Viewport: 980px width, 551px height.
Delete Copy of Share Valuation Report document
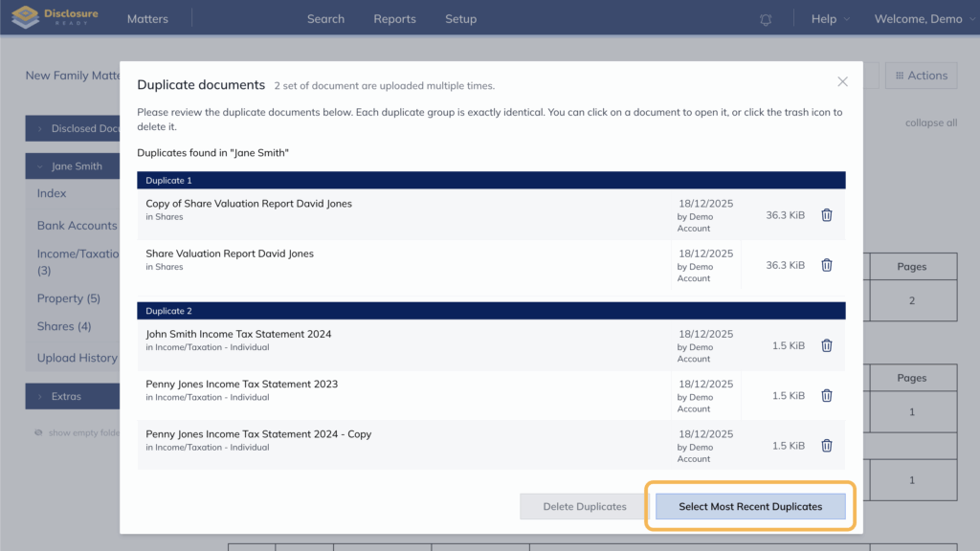point(827,215)
